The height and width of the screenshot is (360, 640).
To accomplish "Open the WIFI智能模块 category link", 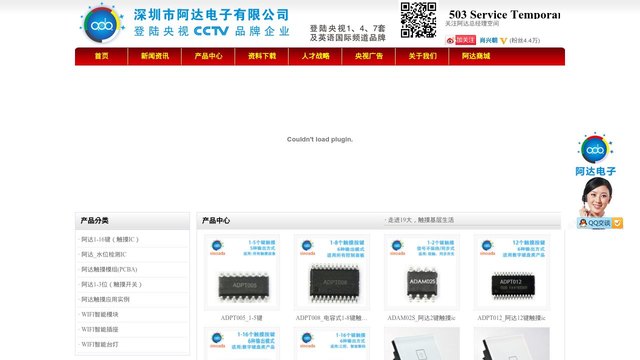I will pyautogui.click(x=100, y=314).
